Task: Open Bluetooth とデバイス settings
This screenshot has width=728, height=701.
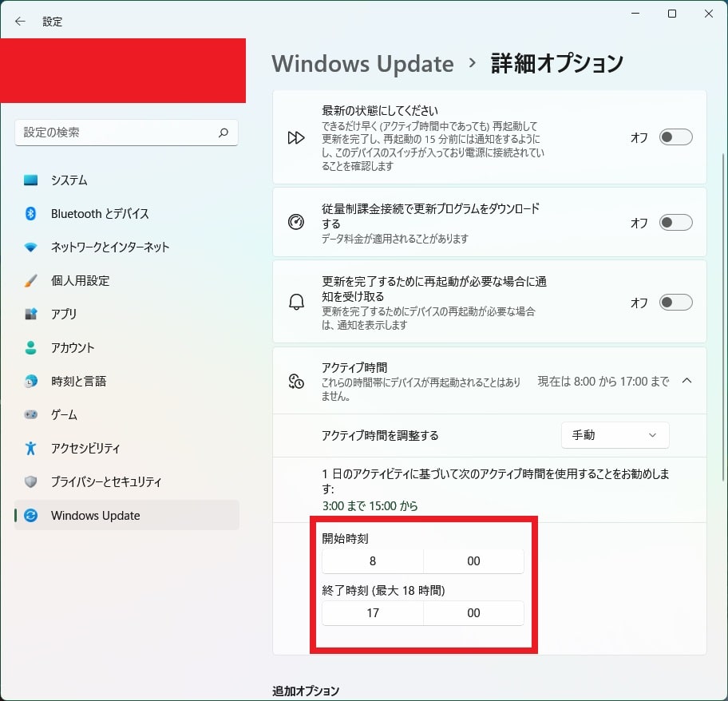Action: tap(127, 213)
